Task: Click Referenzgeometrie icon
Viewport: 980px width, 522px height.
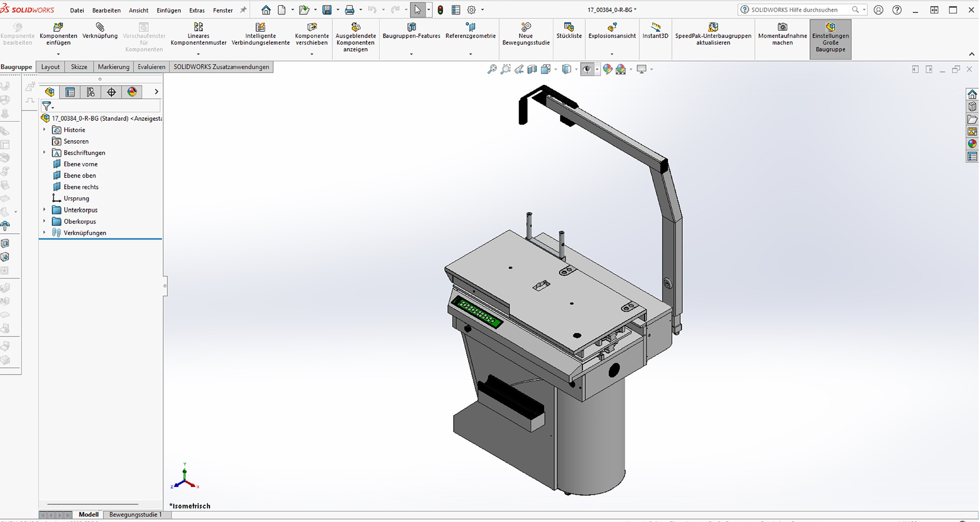Action: (471, 27)
